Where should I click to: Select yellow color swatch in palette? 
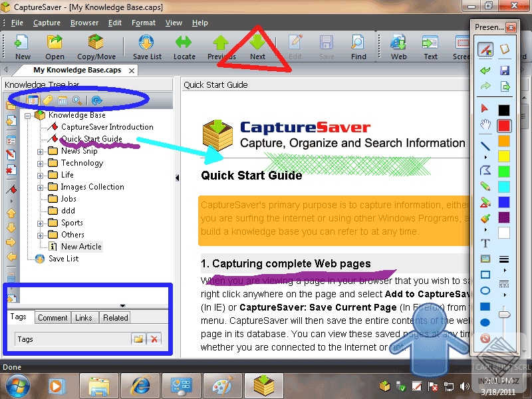click(x=504, y=156)
